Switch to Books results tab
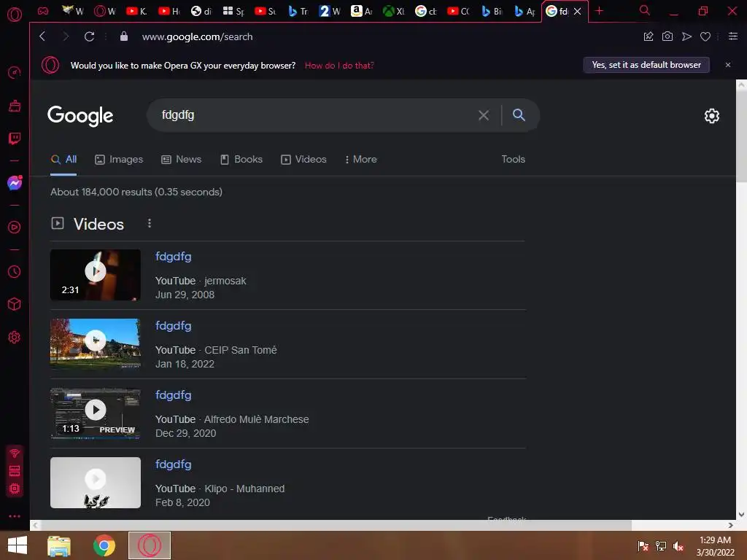 coord(241,160)
